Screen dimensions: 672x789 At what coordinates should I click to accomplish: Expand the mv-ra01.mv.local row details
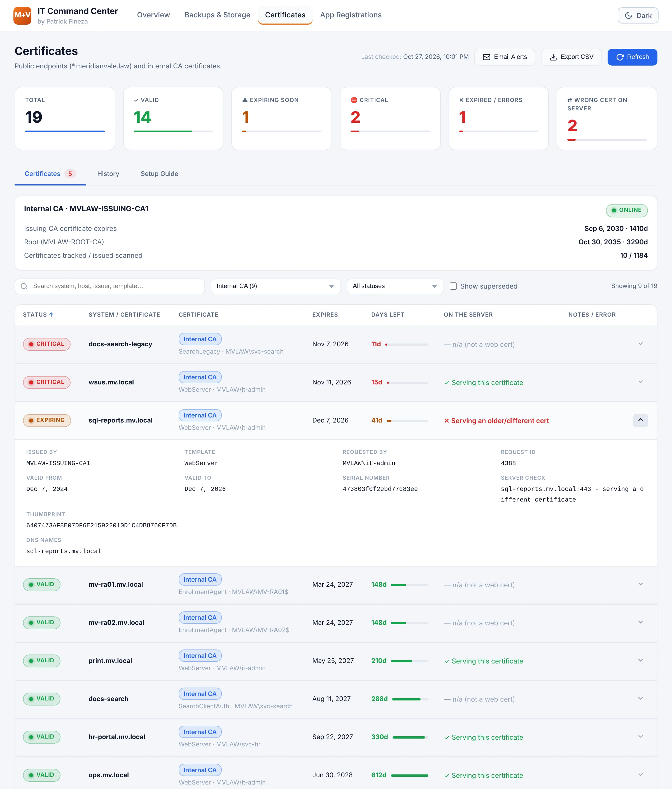[x=640, y=584]
